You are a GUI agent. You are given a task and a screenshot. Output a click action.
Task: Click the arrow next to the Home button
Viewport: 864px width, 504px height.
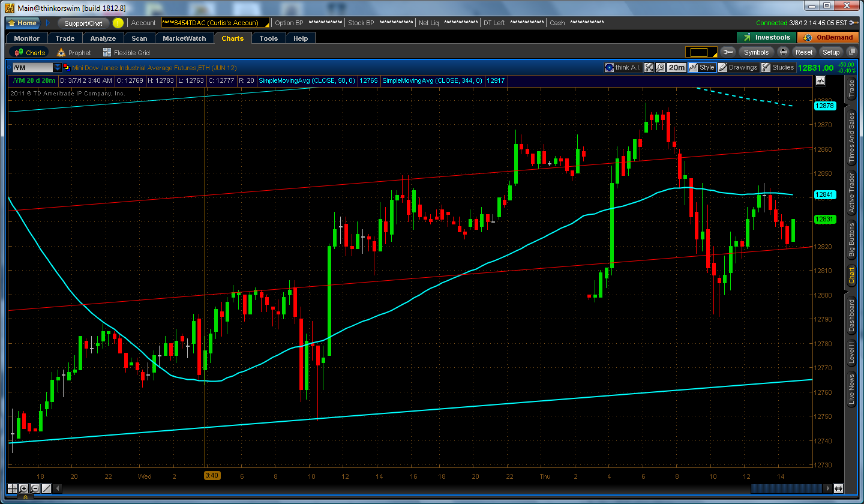click(49, 23)
